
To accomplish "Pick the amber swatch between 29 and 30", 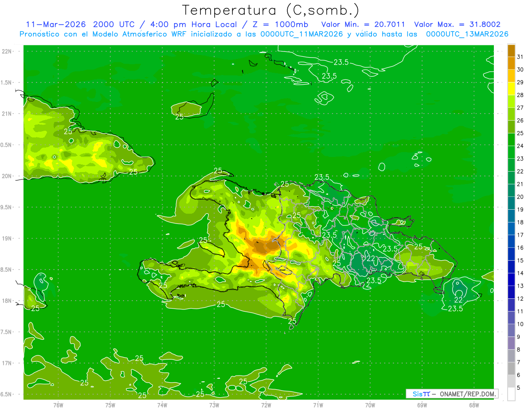I will point(511,76).
